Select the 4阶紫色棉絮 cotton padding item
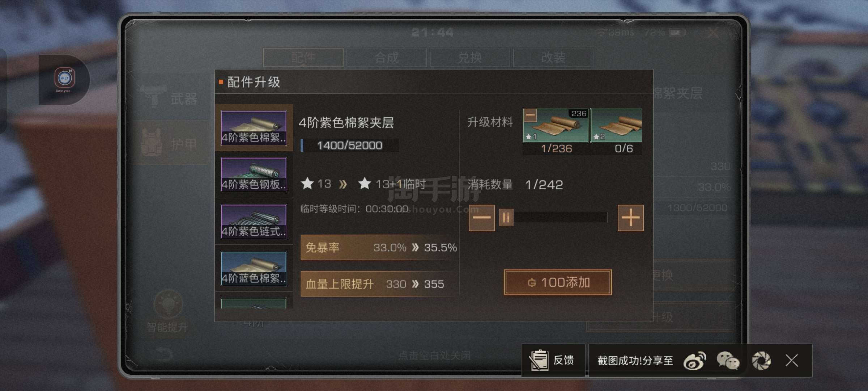The height and width of the screenshot is (391, 868). 254,128
